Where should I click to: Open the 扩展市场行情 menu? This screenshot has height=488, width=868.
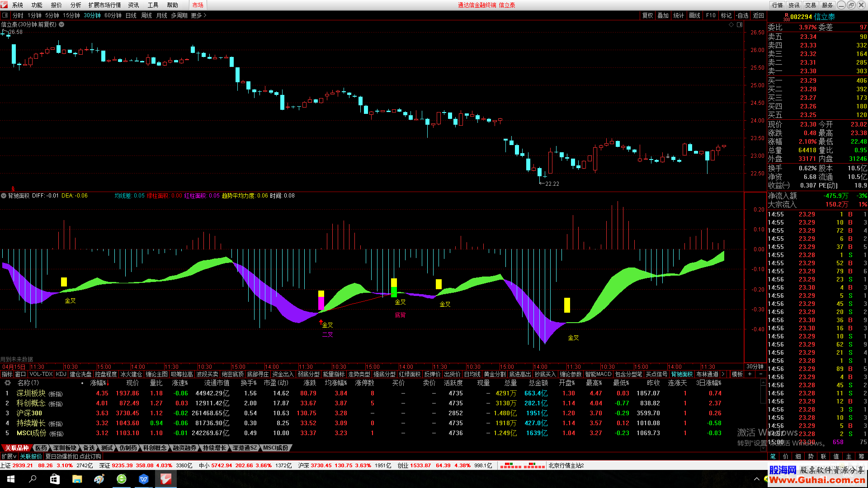(x=105, y=5)
